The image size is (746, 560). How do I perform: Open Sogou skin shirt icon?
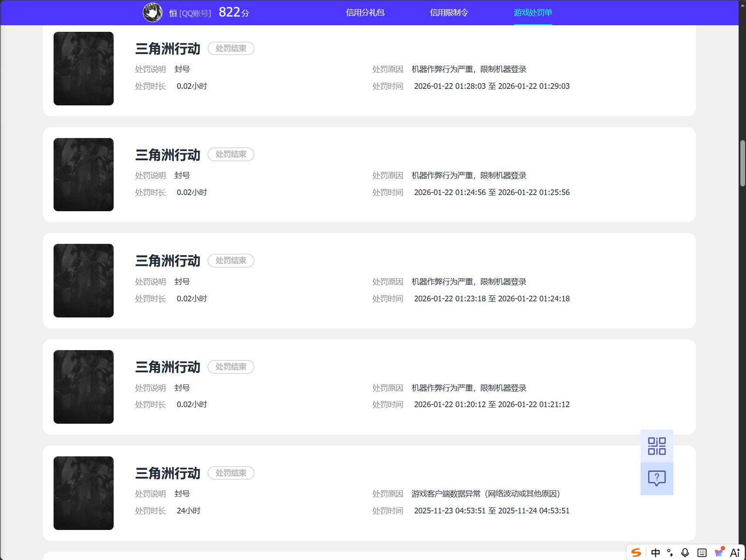[x=719, y=552]
